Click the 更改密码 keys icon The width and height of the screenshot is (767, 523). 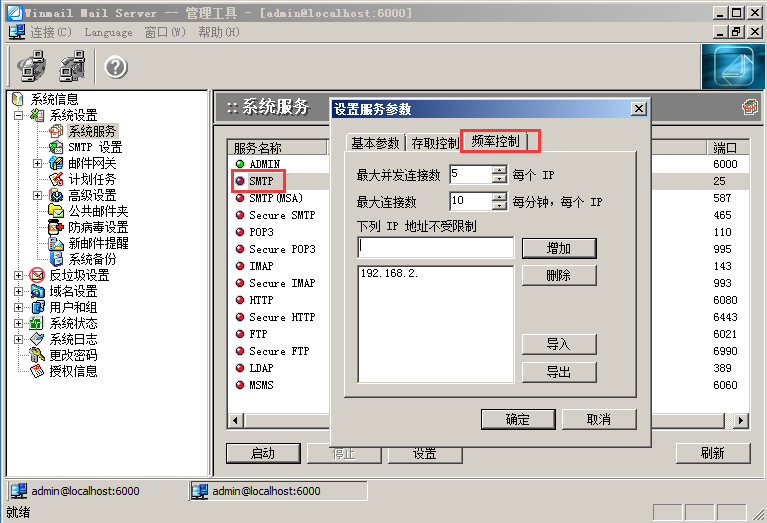[37, 355]
